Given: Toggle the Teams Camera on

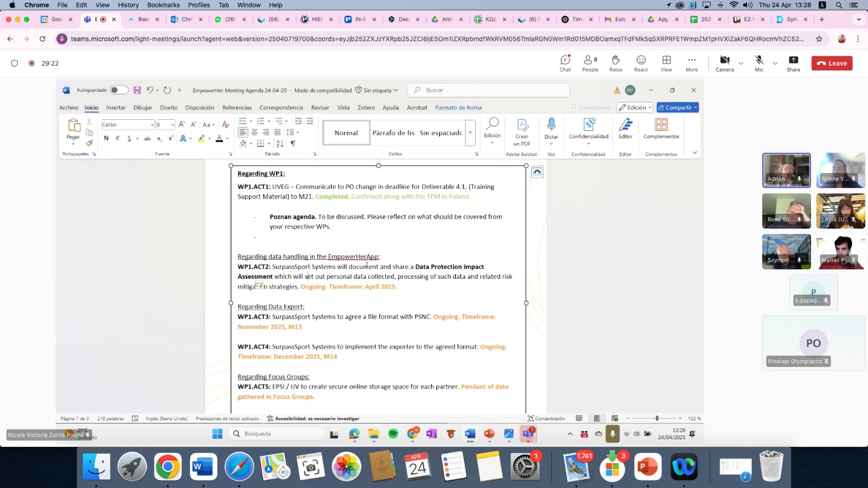Looking at the screenshot, I should [725, 63].
